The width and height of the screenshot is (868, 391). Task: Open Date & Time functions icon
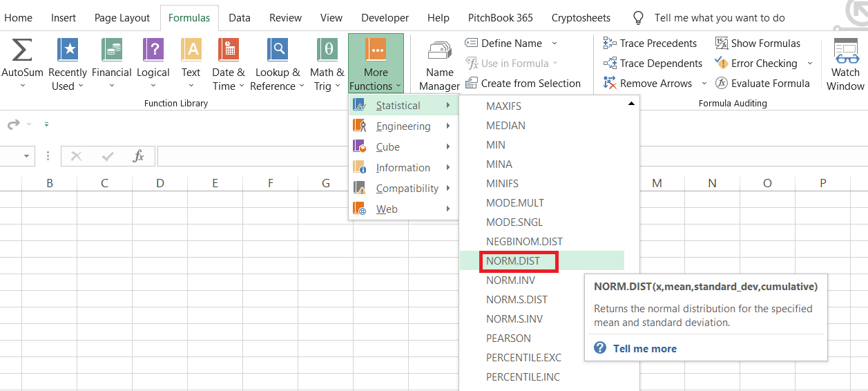(x=228, y=51)
